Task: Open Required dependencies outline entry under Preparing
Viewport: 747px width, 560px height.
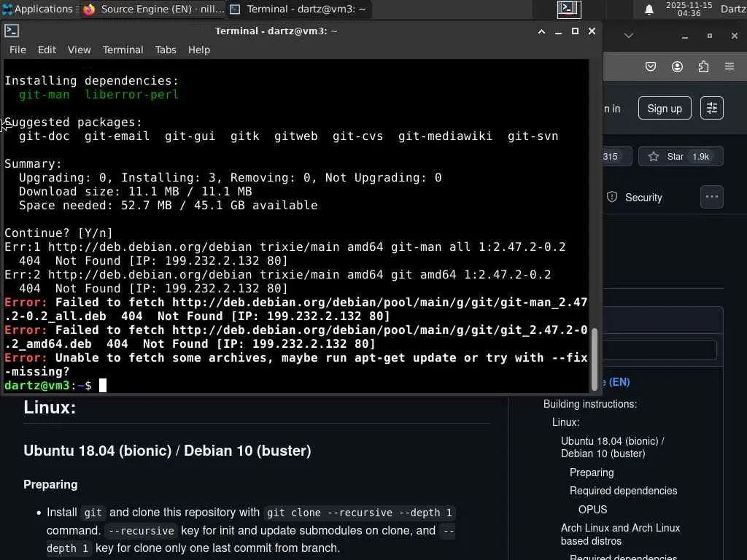Action: (623, 491)
